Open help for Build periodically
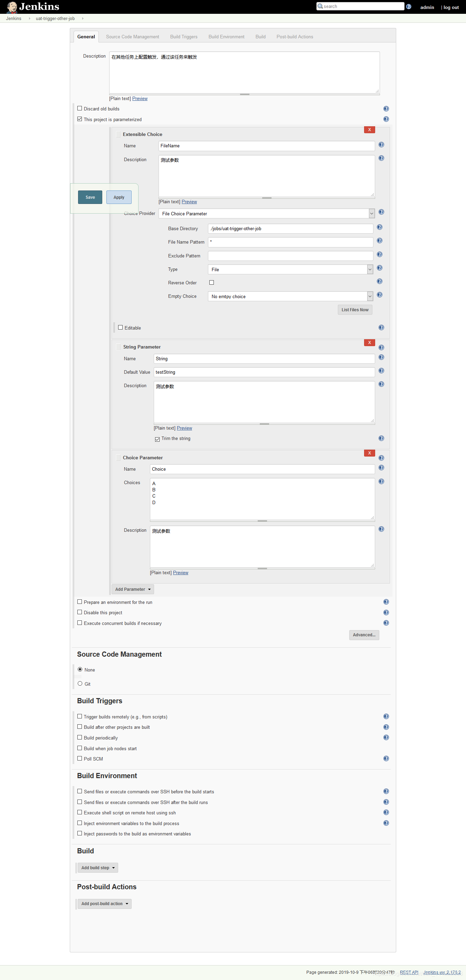466x980 pixels. [386, 738]
